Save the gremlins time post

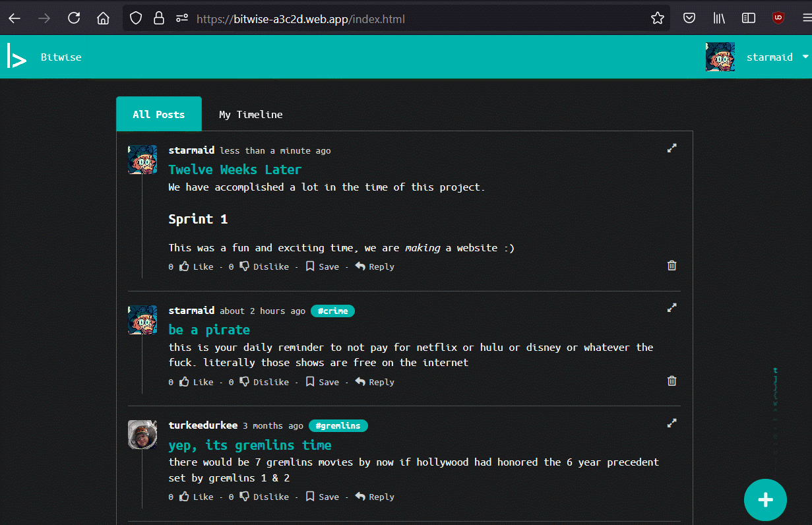coord(322,497)
